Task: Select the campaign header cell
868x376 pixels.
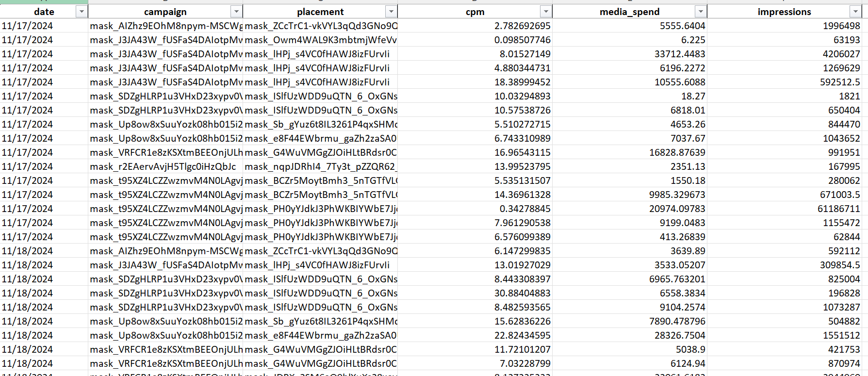Action: tap(165, 12)
